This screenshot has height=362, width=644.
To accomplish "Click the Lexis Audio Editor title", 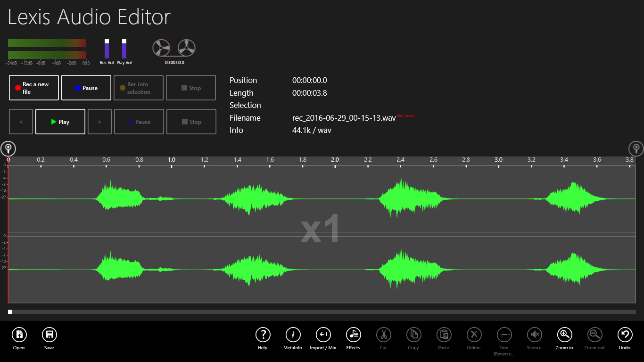I will tap(89, 17).
